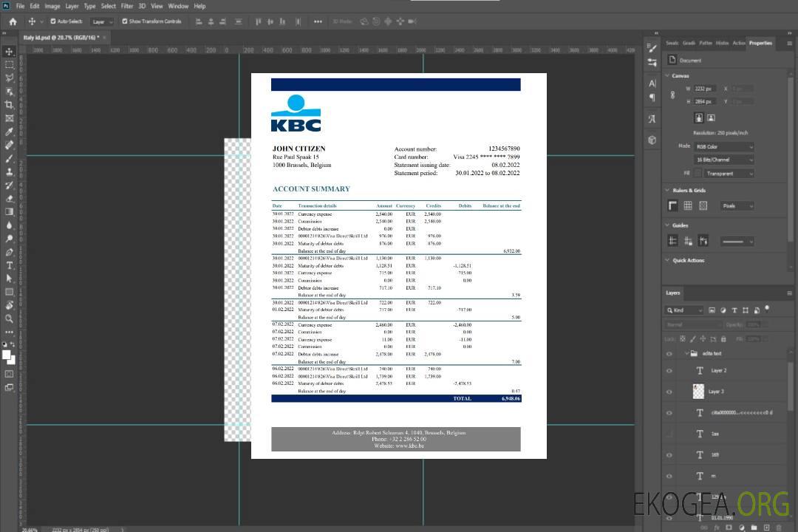The image size is (798, 532).
Task: Select the Lasso tool
Action: click(x=9, y=78)
